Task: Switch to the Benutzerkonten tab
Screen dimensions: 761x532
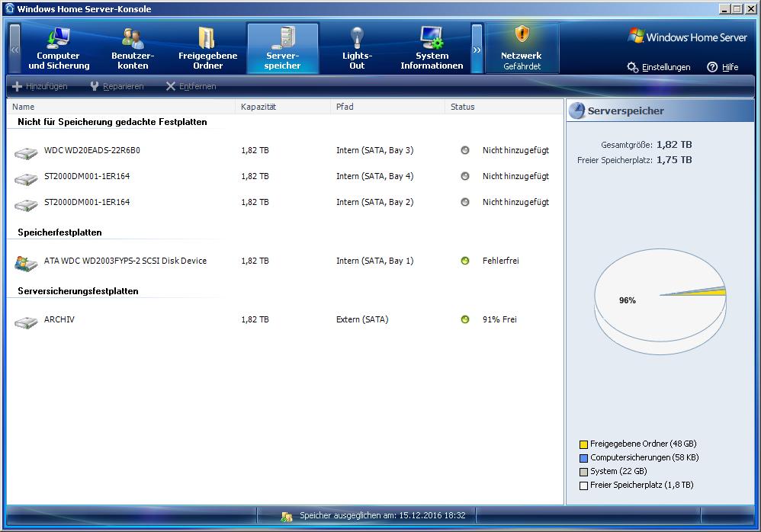Action: 133,49
